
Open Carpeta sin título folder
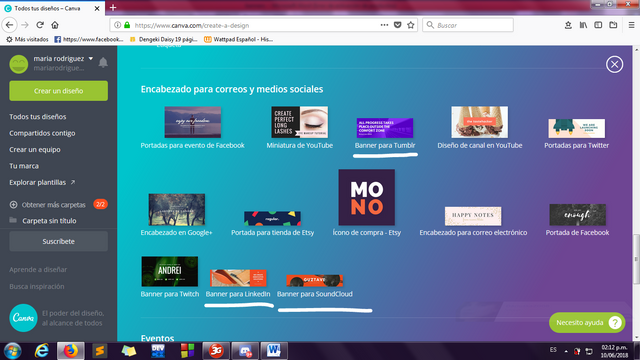click(x=49, y=221)
